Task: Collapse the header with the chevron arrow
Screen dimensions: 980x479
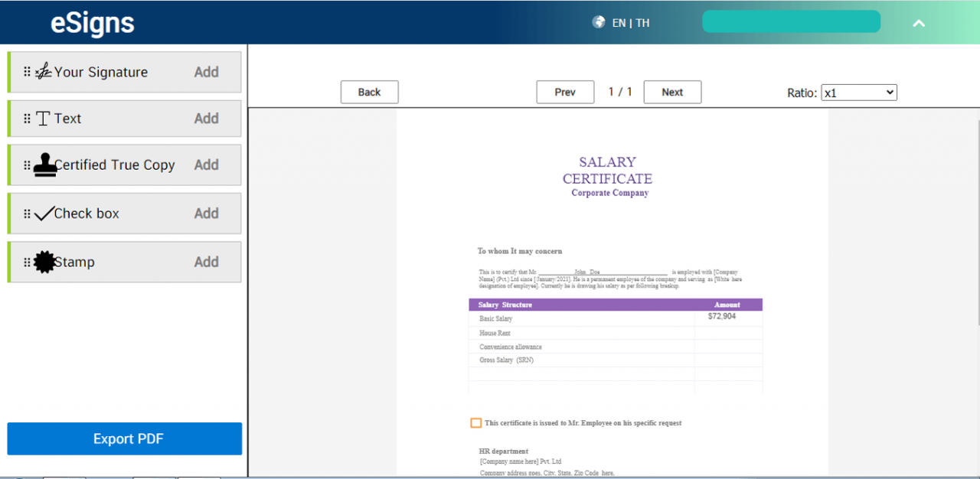Action: [x=919, y=24]
